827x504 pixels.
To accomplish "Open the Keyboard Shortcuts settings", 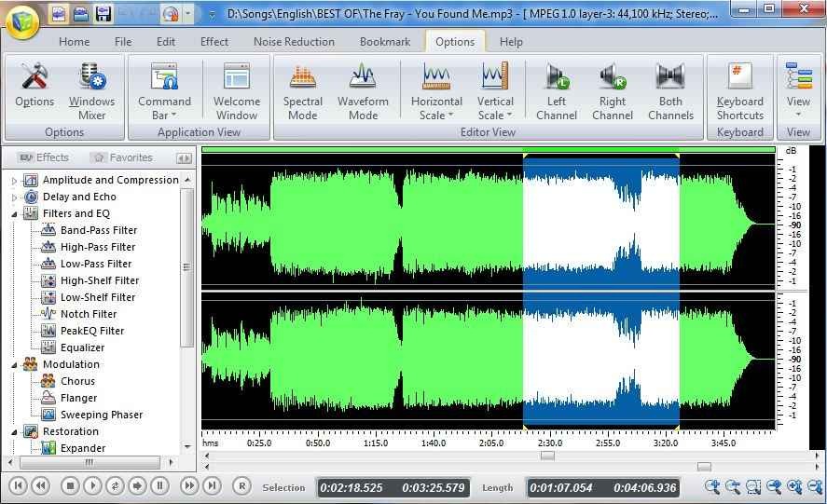I will [739, 91].
